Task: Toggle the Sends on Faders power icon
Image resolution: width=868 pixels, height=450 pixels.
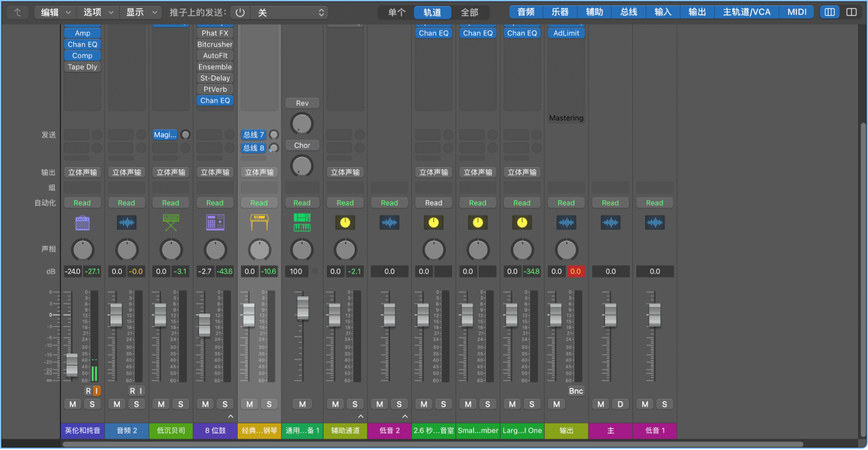Action: tap(240, 12)
